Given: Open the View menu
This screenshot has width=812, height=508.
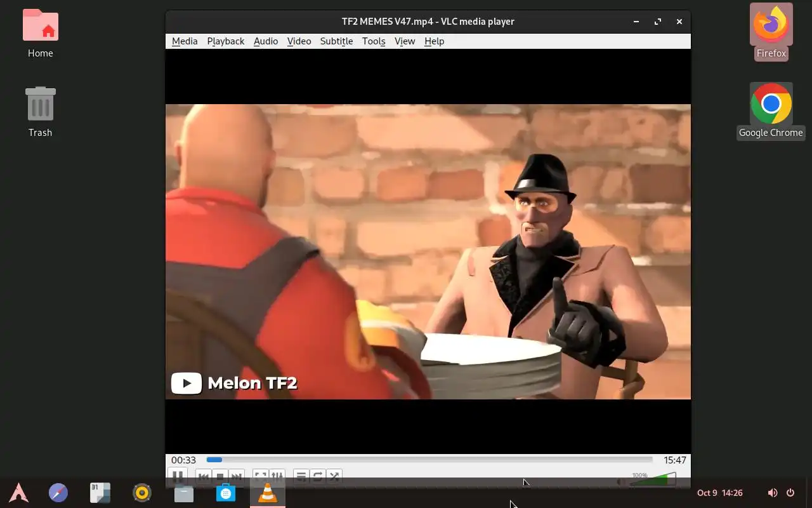Looking at the screenshot, I should [405, 41].
